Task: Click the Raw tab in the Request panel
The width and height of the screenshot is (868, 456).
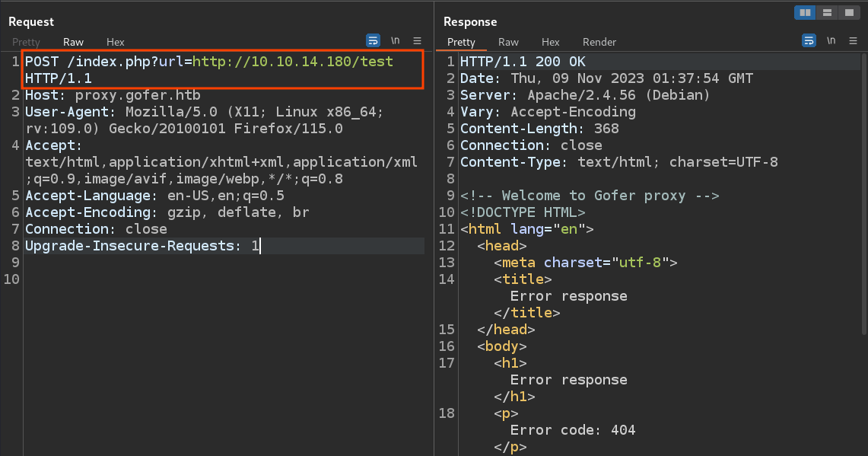Action: [73, 42]
